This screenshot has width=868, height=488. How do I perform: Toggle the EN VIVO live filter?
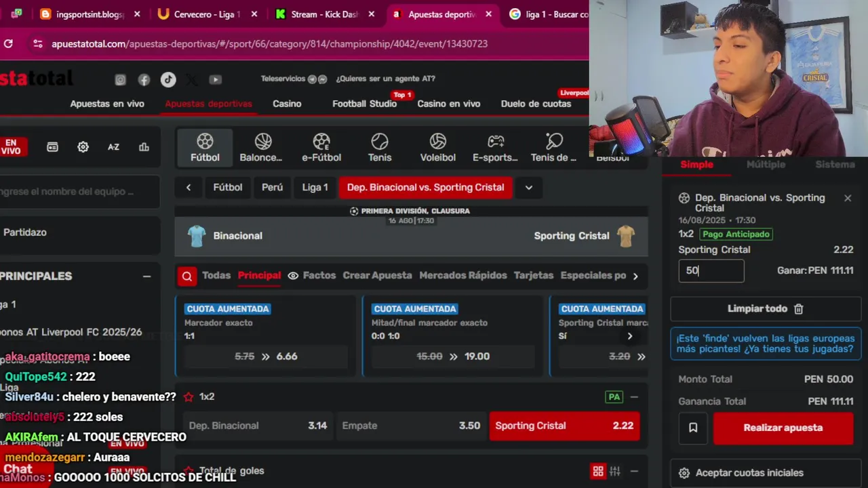[x=11, y=147]
